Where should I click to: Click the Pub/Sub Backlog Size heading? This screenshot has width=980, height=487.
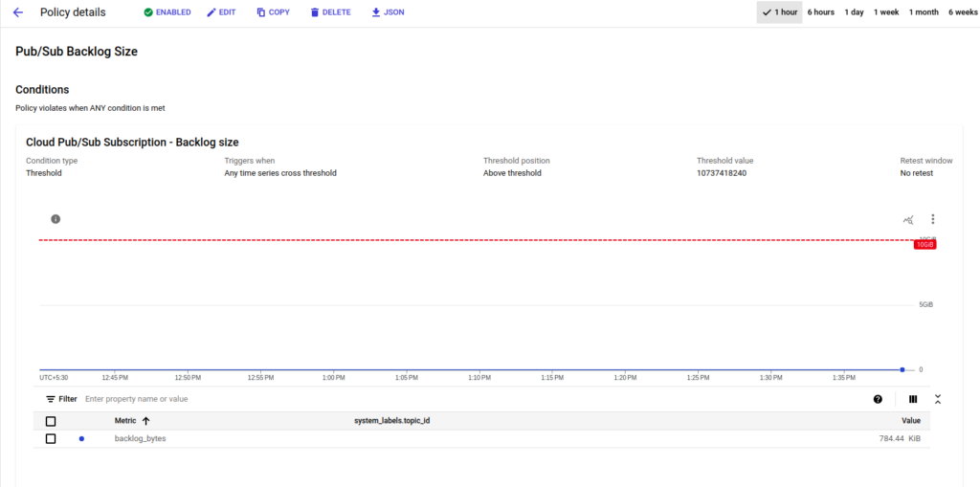[77, 52]
